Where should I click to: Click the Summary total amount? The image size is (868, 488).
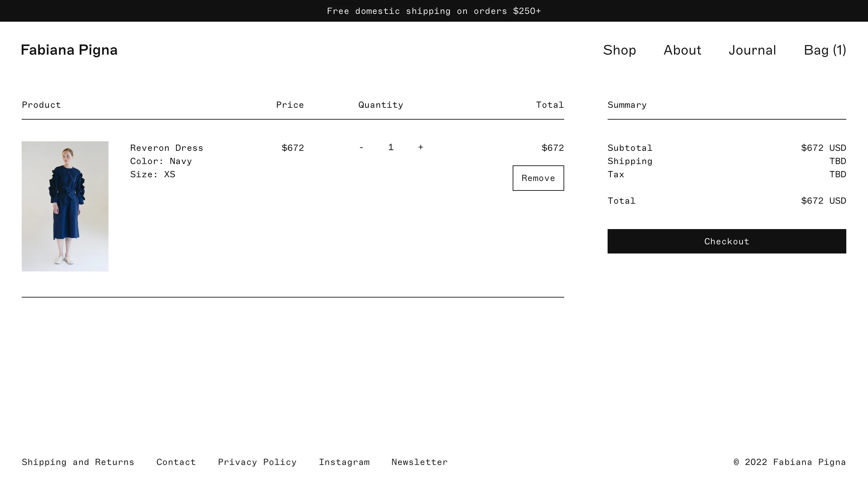(x=823, y=201)
